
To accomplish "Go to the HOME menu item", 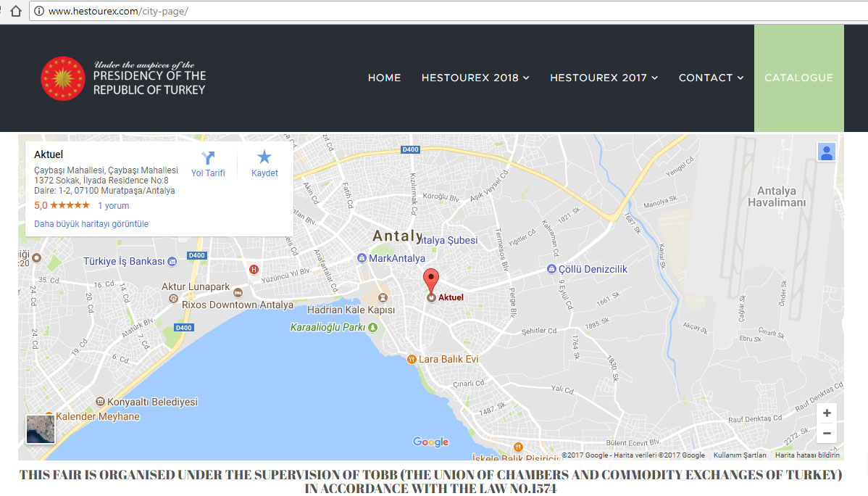I will pyautogui.click(x=384, y=78).
